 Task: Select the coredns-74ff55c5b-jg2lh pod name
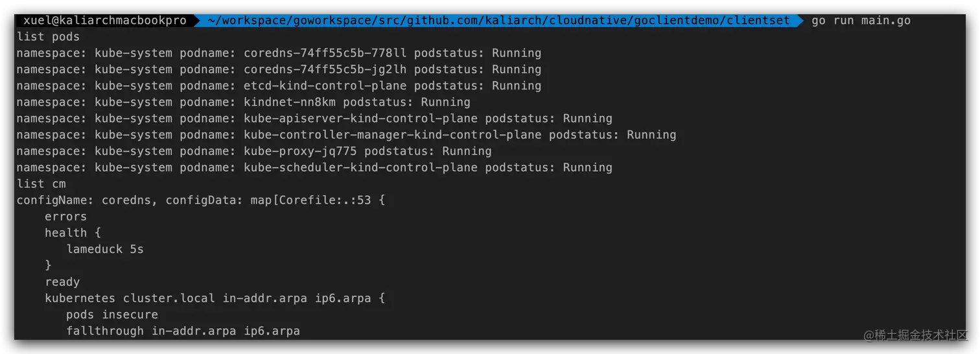coord(325,69)
